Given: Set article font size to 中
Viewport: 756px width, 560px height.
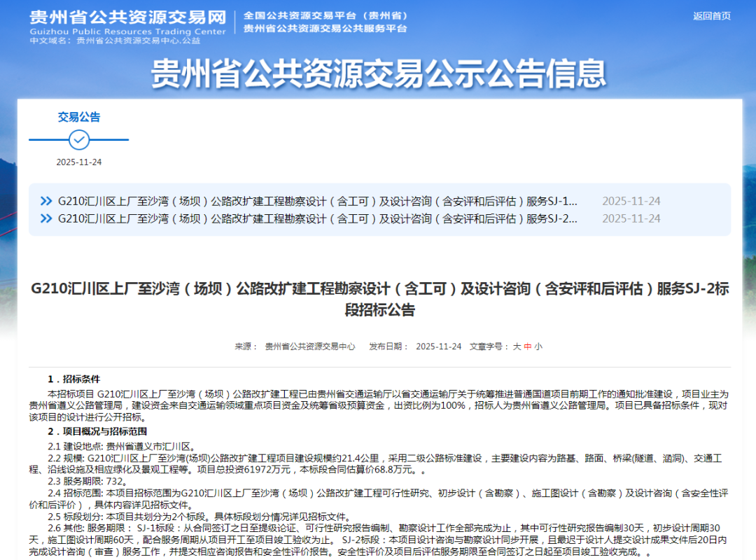Looking at the screenshot, I should [x=527, y=346].
